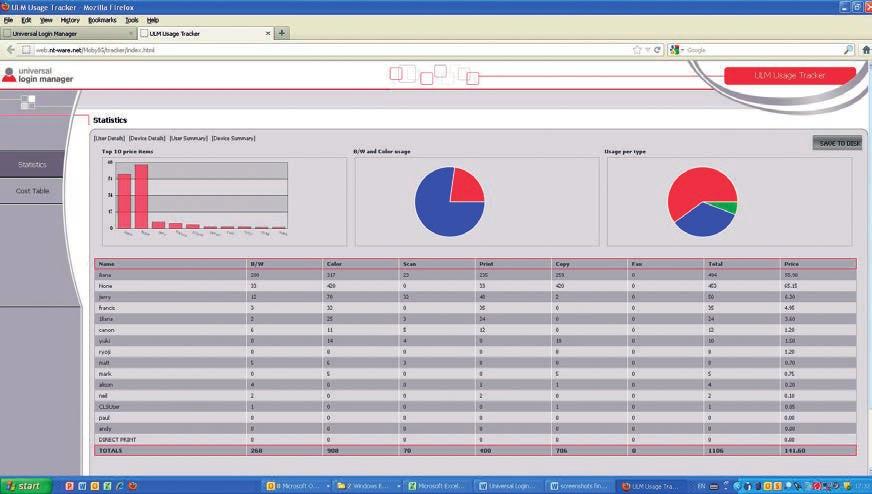
Task: Launch Firefox from the quick launch bar
Action: tap(132, 486)
